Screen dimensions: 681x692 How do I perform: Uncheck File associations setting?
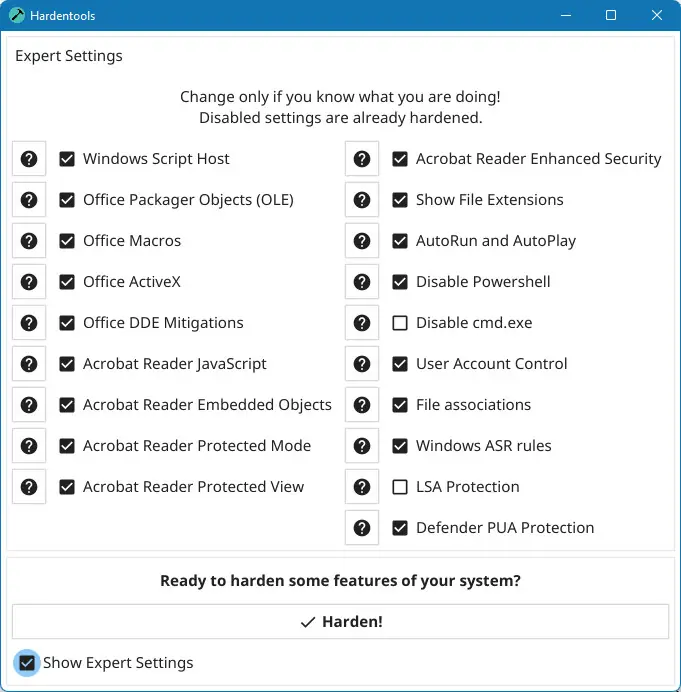(x=400, y=405)
